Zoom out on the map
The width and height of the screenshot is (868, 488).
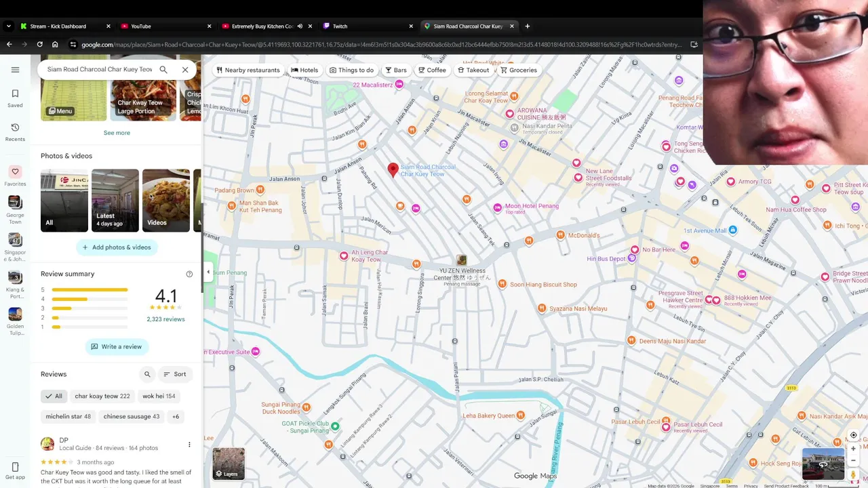(853, 461)
